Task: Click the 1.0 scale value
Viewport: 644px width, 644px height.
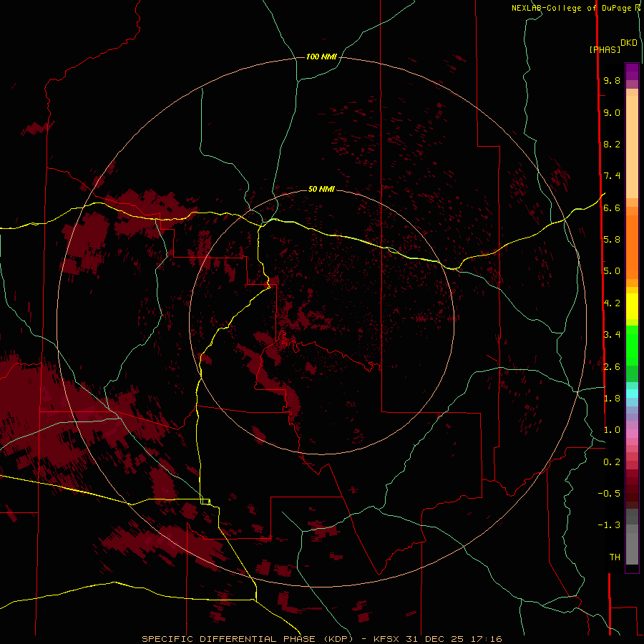Action: pyautogui.click(x=612, y=430)
